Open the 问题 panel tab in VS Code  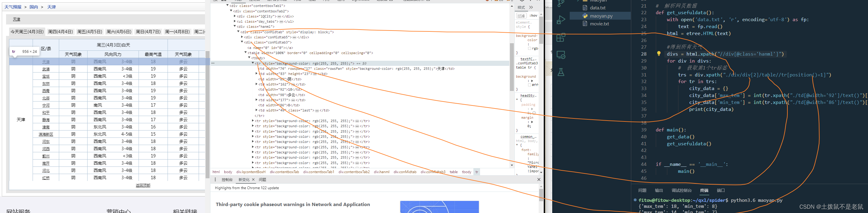(642, 190)
